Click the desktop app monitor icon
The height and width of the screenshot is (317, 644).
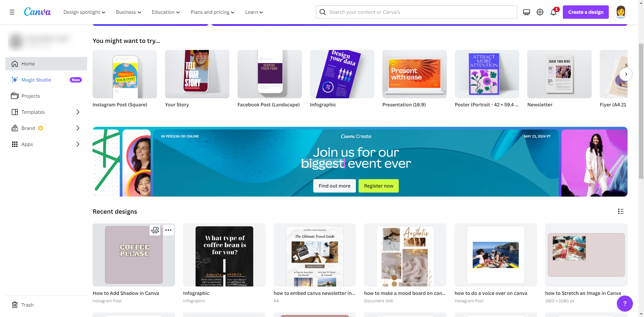527,12
